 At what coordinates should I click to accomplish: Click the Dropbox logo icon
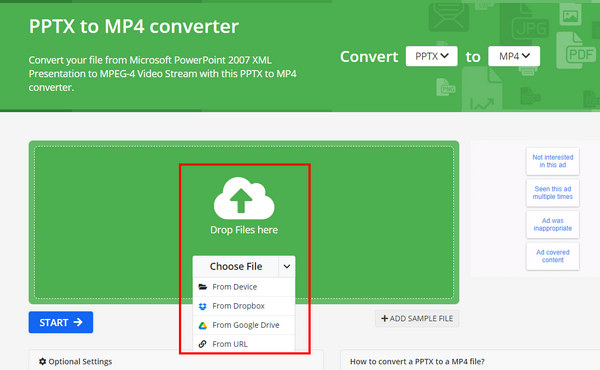pyautogui.click(x=203, y=306)
